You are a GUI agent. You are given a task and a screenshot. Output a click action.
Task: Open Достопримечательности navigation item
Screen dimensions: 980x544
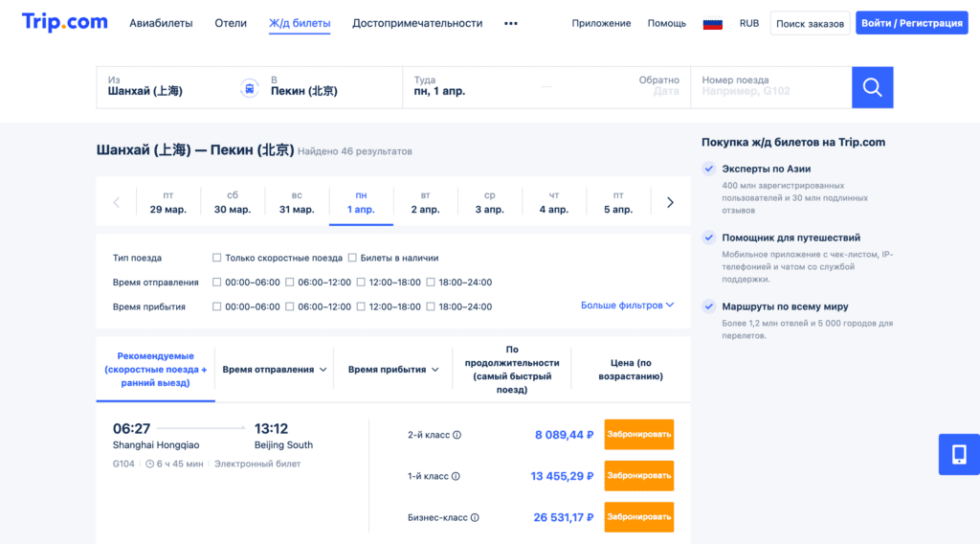pyautogui.click(x=417, y=23)
